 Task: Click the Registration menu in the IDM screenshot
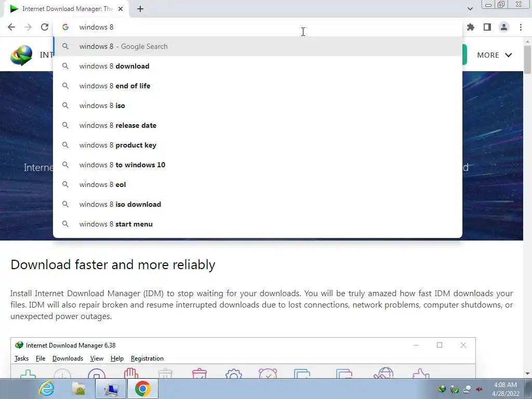(147, 358)
